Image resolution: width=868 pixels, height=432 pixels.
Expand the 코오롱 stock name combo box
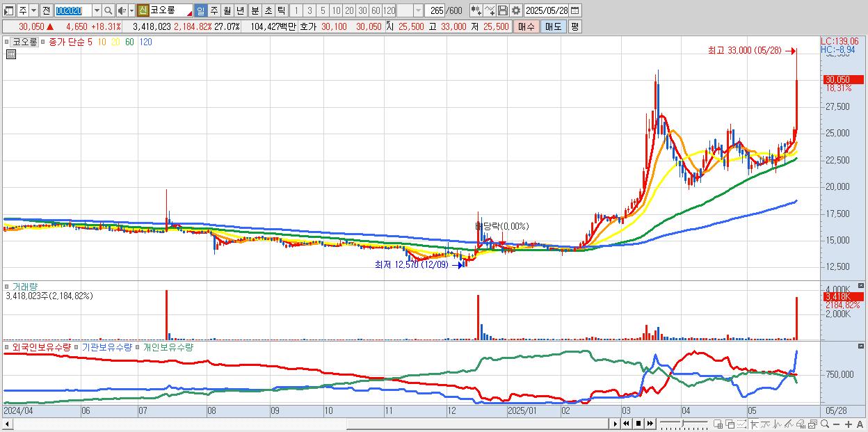tap(171, 10)
